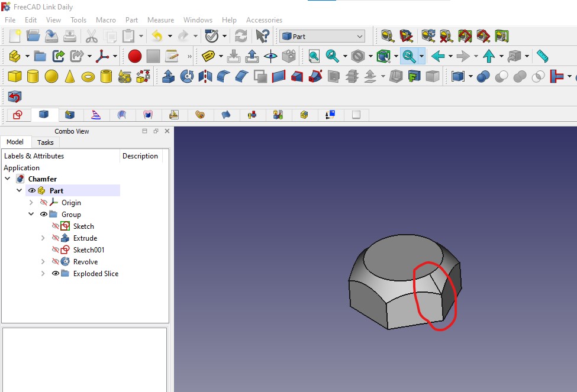Viewport: 577px width, 392px height.
Task: Expand the Extrude tree node
Action: [43, 238]
